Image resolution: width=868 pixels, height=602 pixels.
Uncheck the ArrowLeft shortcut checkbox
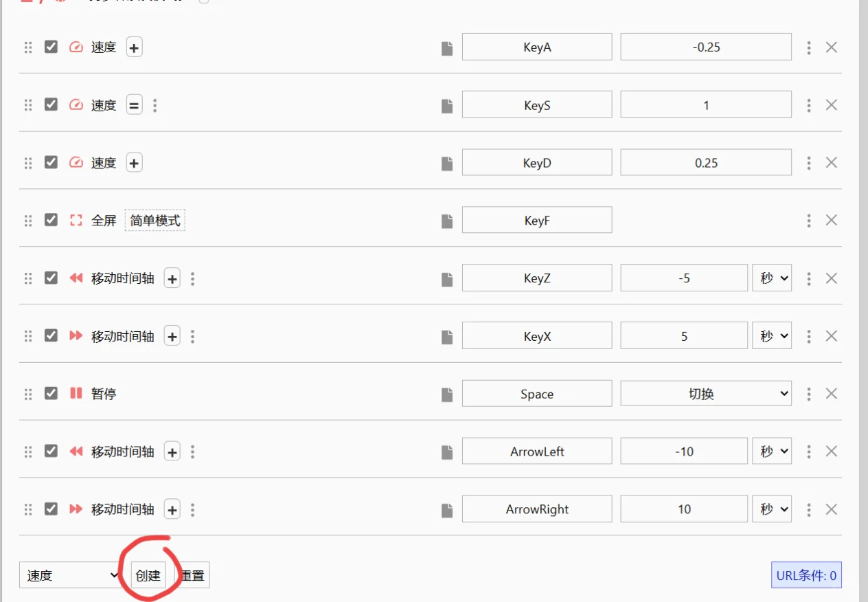[x=51, y=451]
